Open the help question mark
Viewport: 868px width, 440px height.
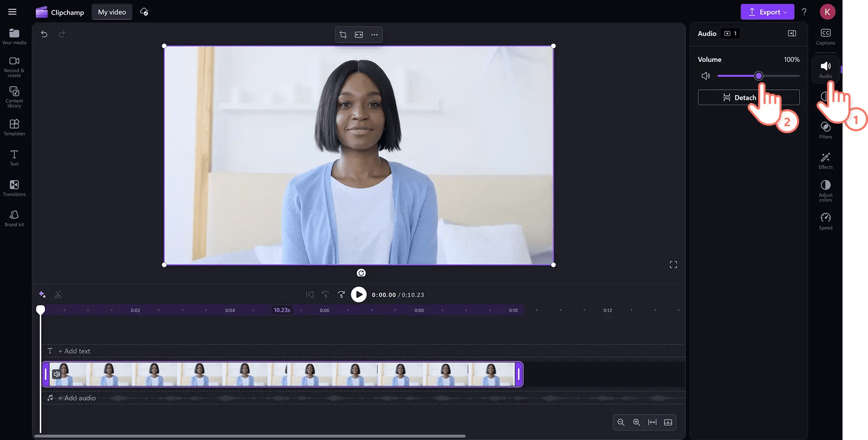point(804,12)
